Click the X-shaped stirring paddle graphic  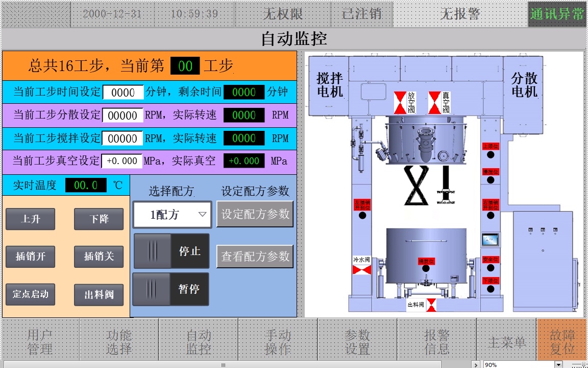tap(416, 185)
